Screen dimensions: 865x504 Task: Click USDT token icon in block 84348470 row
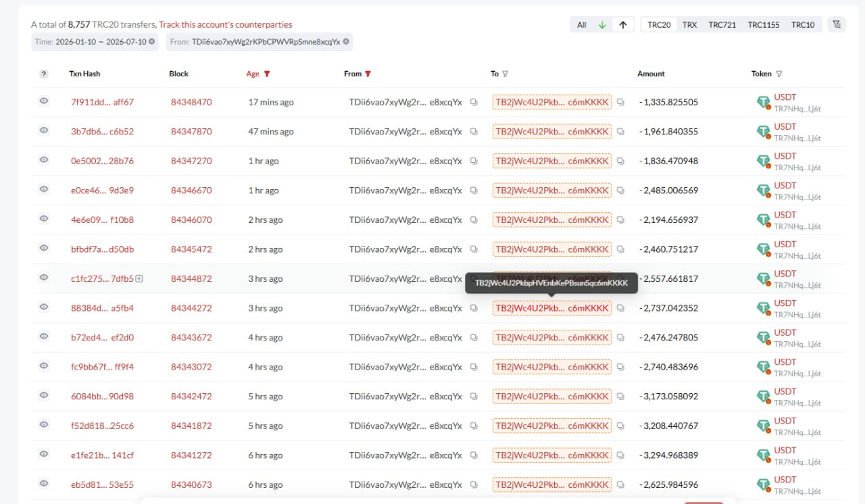point(764,103)
